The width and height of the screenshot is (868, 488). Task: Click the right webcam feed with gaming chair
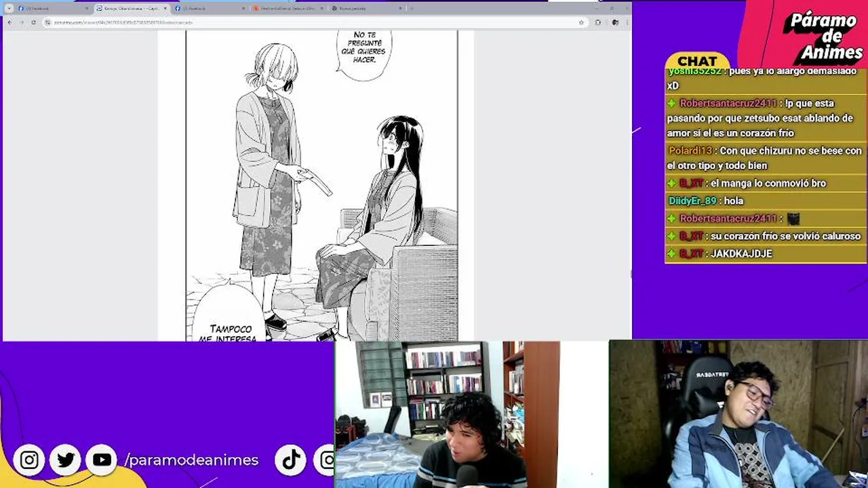coord(738,413)
